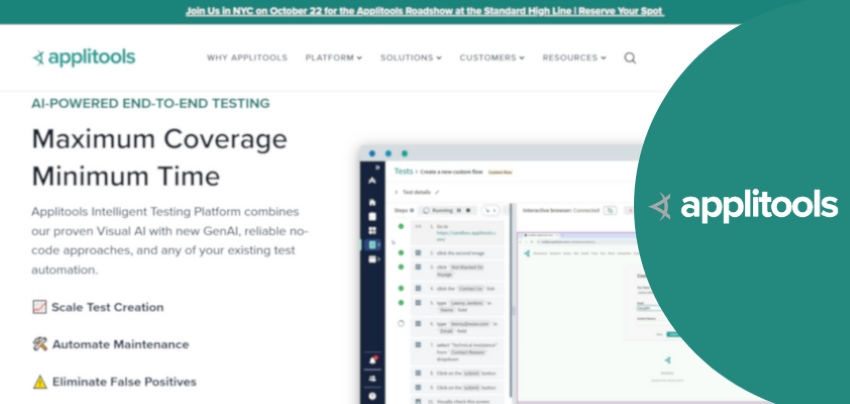Click the square step icon in step 3 row
Screen dimensions: 850x404
tap(418, 267)
